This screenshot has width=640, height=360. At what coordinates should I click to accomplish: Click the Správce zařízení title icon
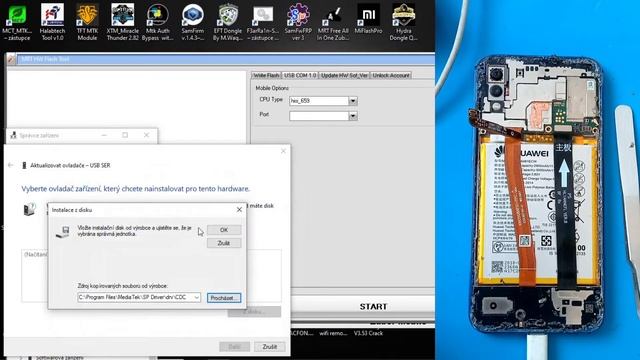click(x=13, y=136)
